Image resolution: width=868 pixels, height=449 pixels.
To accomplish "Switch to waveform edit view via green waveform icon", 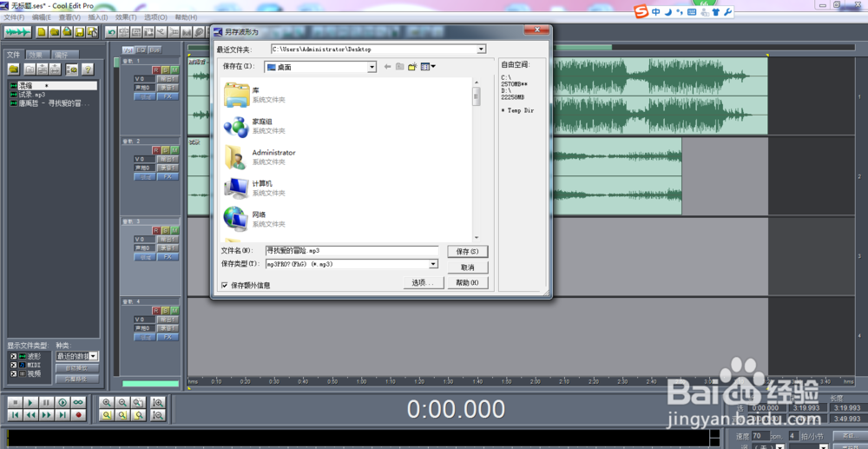I will click(x=16, y=31).
